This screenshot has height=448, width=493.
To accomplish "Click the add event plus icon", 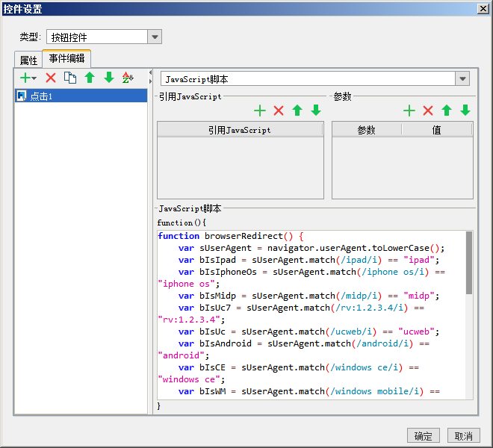I will click(x=26, y=78).
